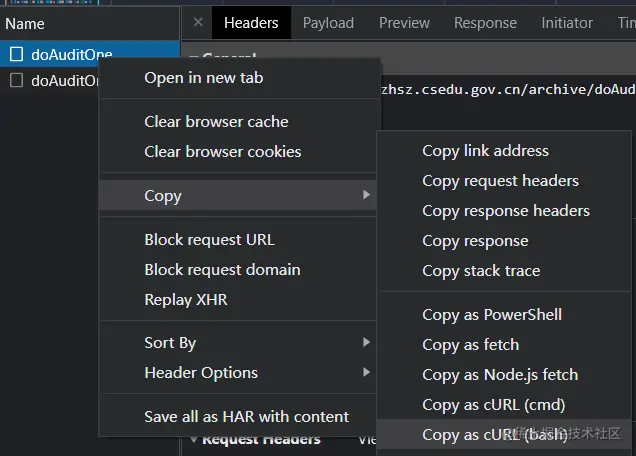The width and height of the screenshot is (636, 456).
Task: Click Clear browser cookies
Action: click(x=222, y=151)
